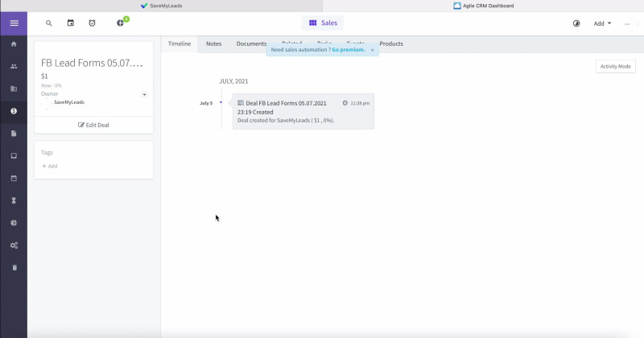Viewport: 644px width, 338px height.
Task: Open trash icon in sidebar
Action: [x=14, y=267]
